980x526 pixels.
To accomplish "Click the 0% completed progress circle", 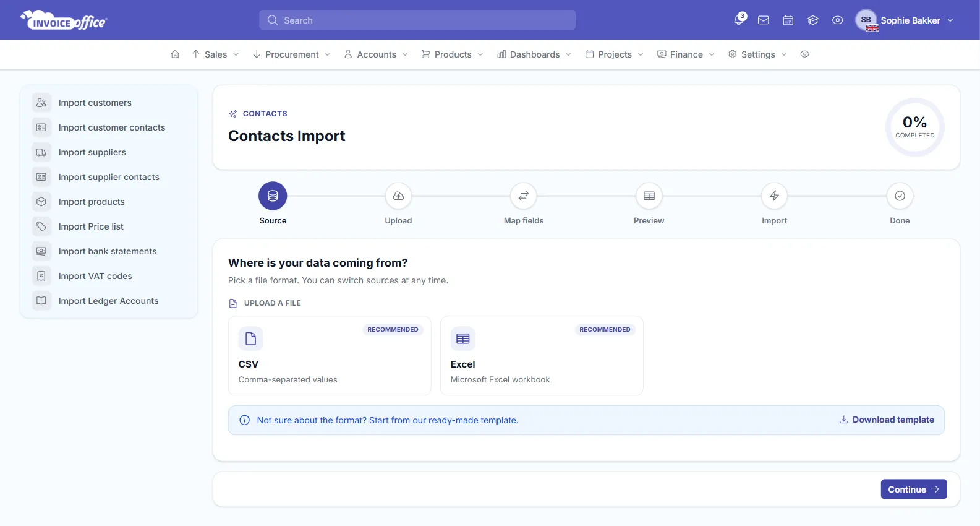I will point(915,127).
